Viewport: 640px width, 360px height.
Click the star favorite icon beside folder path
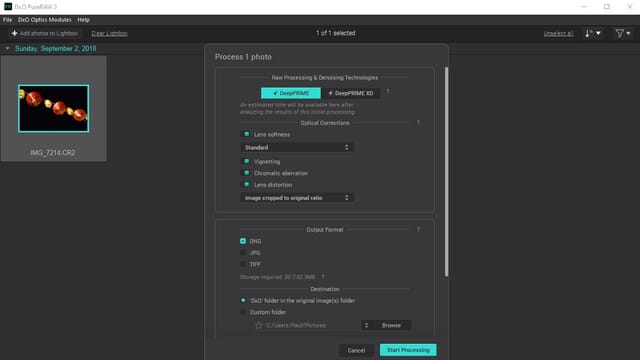click(x=259, y=325)
